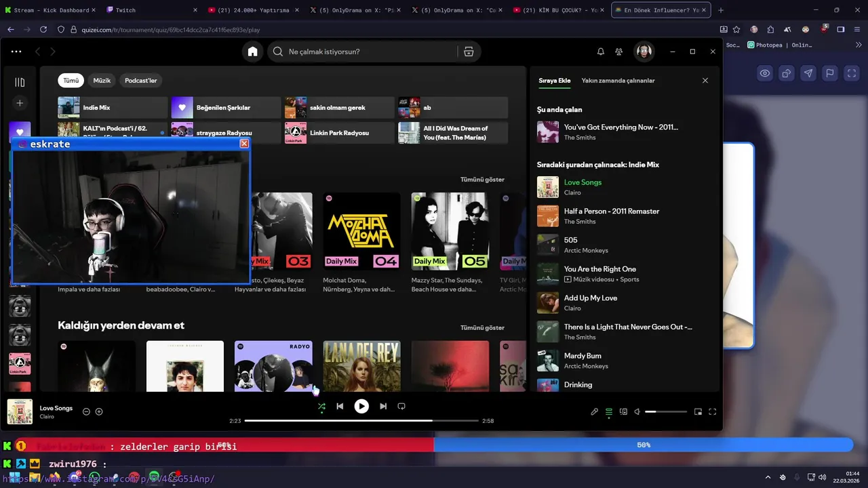Open the Photopea bookmark

point(780,45)
